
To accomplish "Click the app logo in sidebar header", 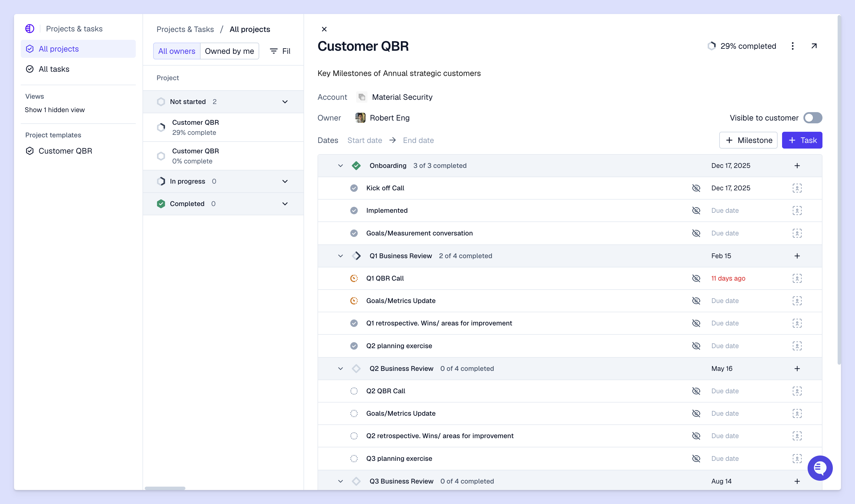I will pos(29,29).
